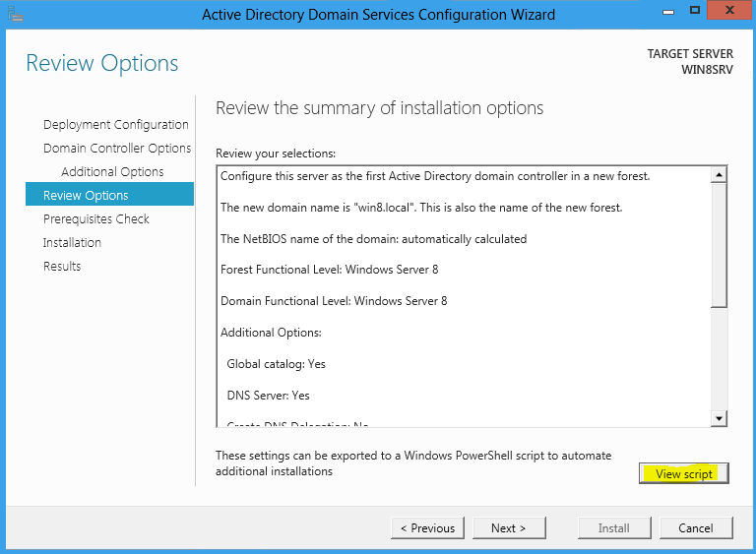The image size is (756, 554).
Task: Select Additional Options step
Action: tap(112, 171)
